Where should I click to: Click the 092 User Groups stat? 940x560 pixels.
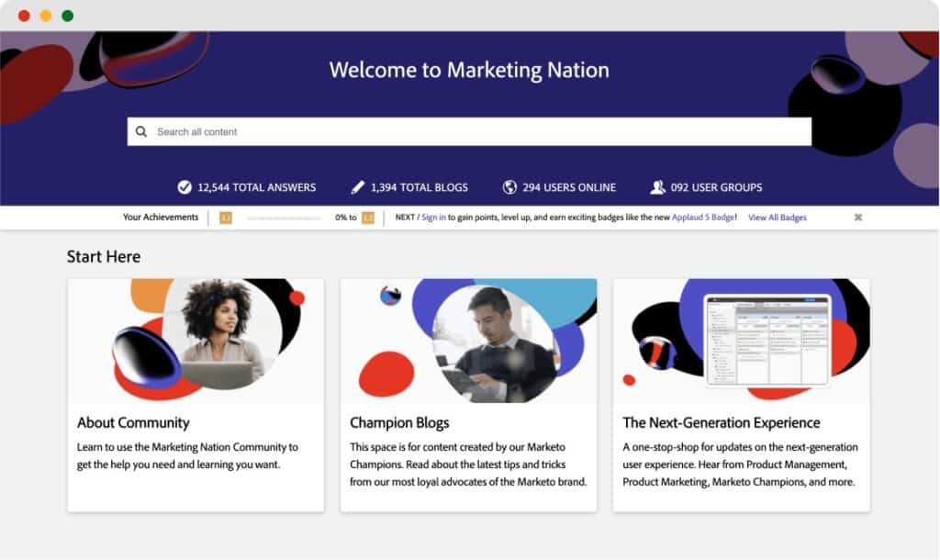pos(706,187)
